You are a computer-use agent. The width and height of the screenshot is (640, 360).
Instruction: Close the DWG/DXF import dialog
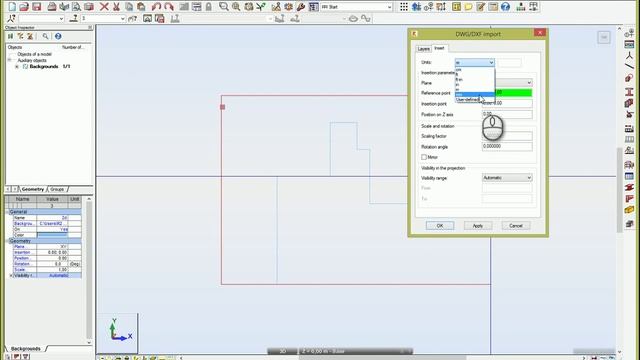coord(540,33)
